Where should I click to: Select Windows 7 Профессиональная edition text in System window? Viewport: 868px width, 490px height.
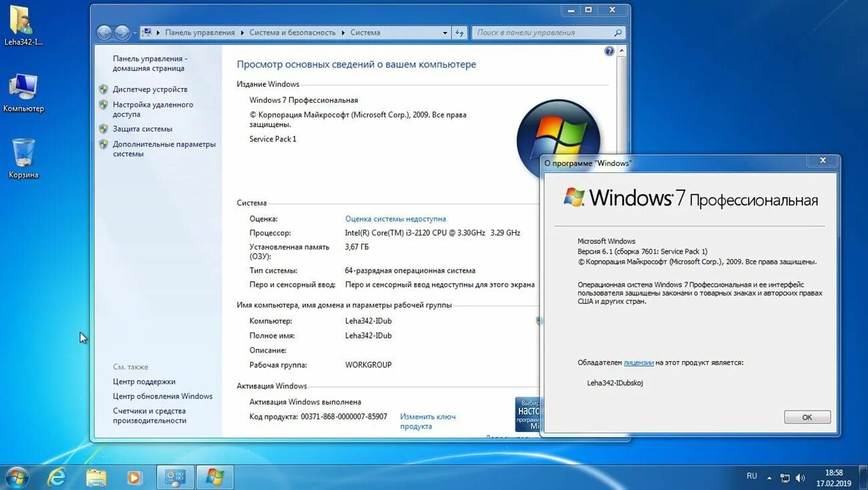303,100
